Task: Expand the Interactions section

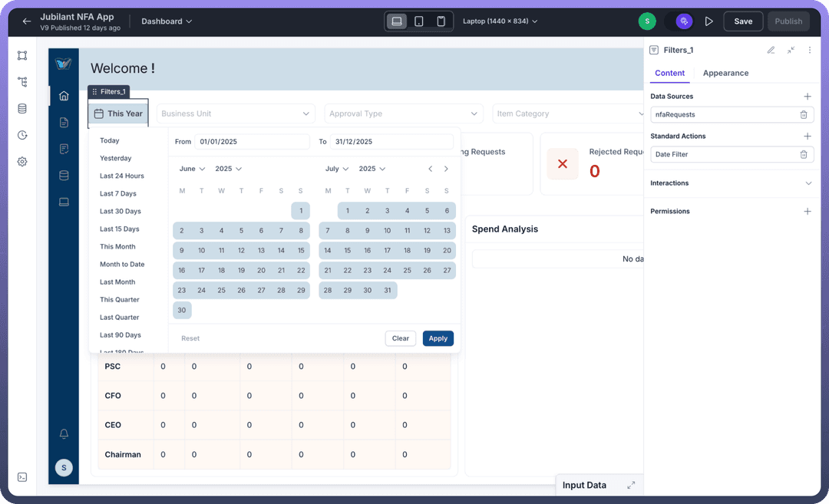Action: (808, 183)
